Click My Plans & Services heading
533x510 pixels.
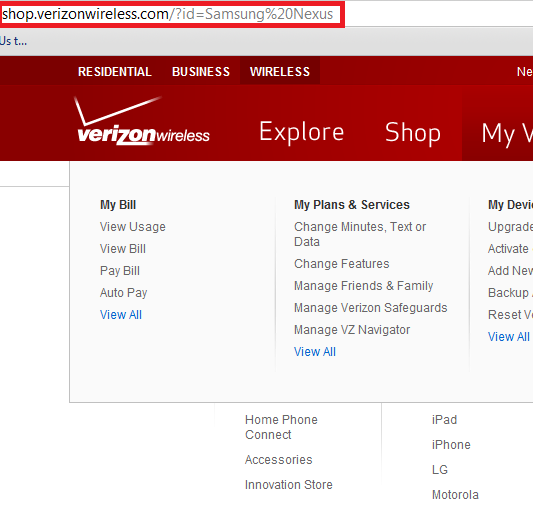352,205
